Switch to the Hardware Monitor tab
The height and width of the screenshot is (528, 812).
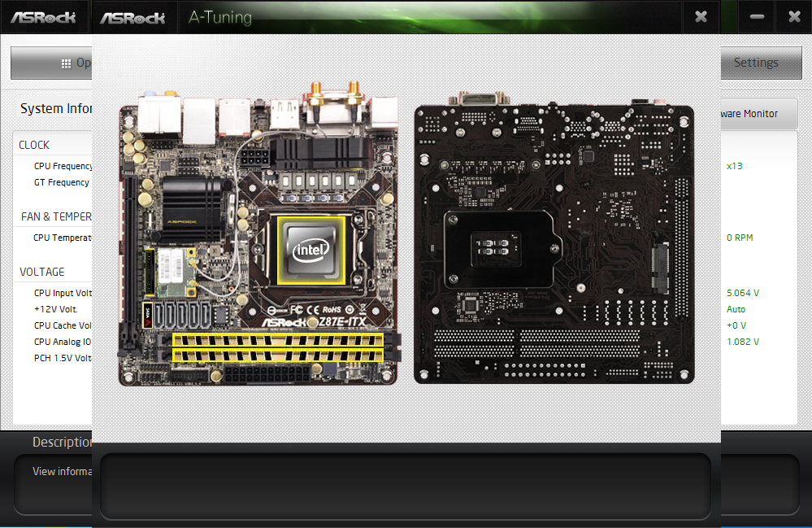(x=758, y=113)
